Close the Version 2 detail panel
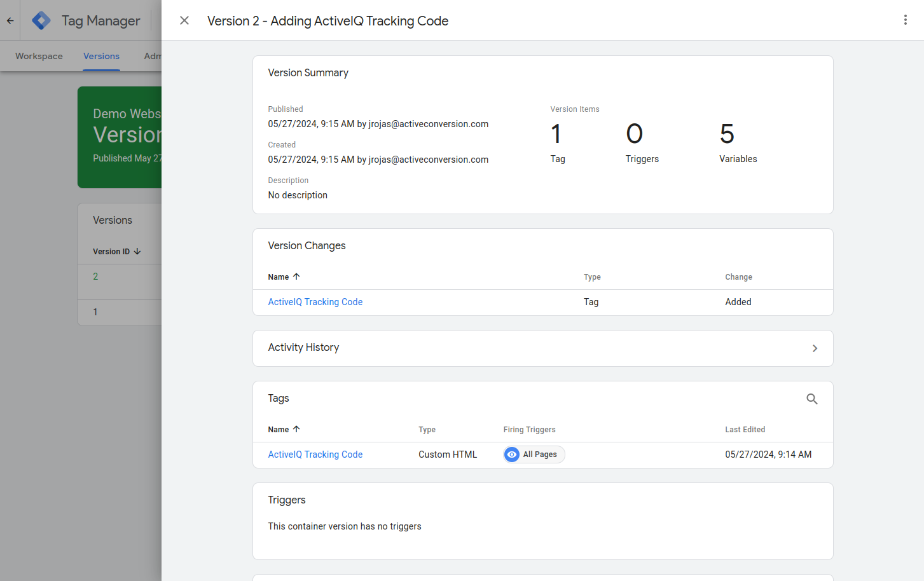 [x=184, y=20]
